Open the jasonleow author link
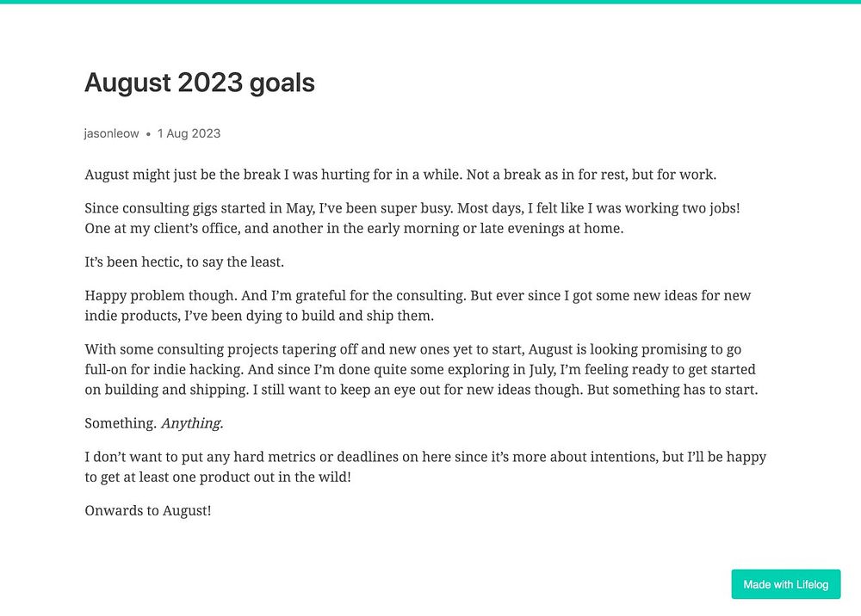 (111, 133)
